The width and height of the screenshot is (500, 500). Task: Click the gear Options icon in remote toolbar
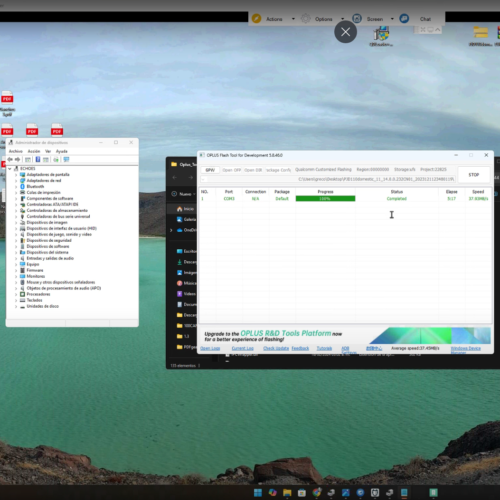tap(306, 18)
